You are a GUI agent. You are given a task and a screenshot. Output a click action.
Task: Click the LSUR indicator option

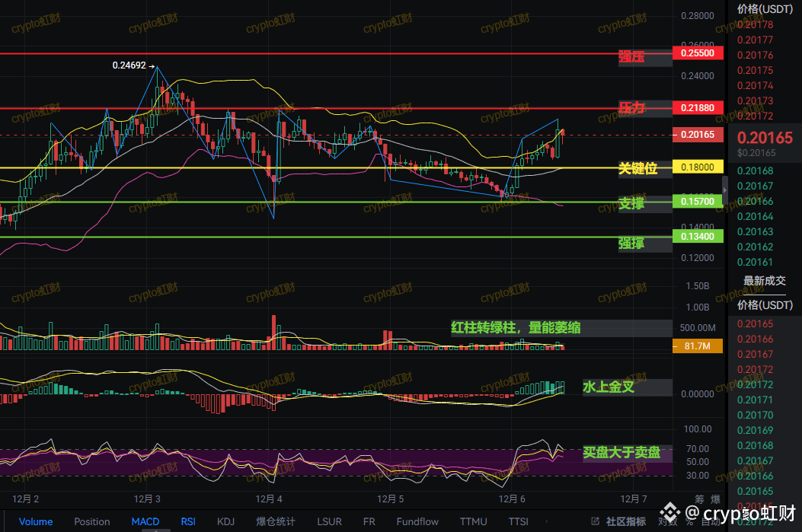point(330,521)
